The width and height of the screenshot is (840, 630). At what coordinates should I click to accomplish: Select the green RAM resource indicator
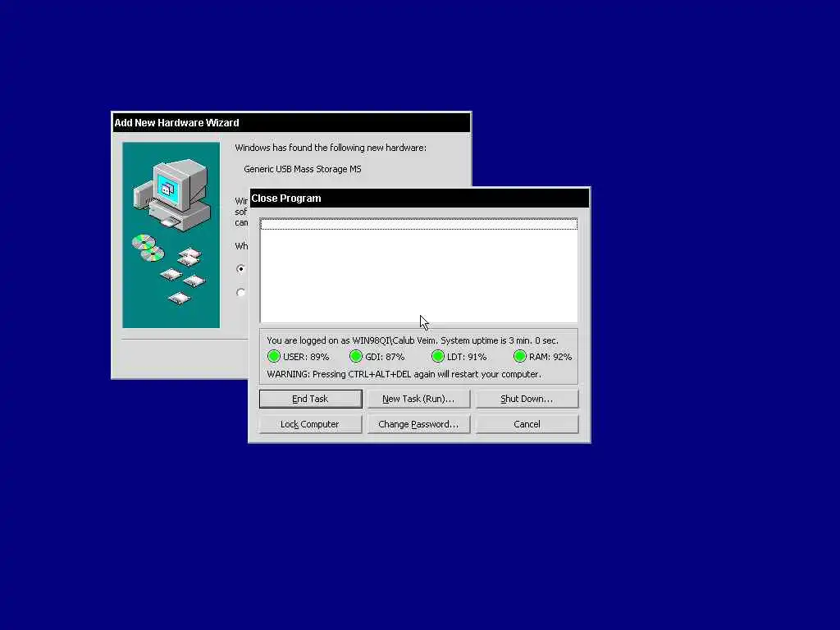pyautogui.click(x=519, y=356)
